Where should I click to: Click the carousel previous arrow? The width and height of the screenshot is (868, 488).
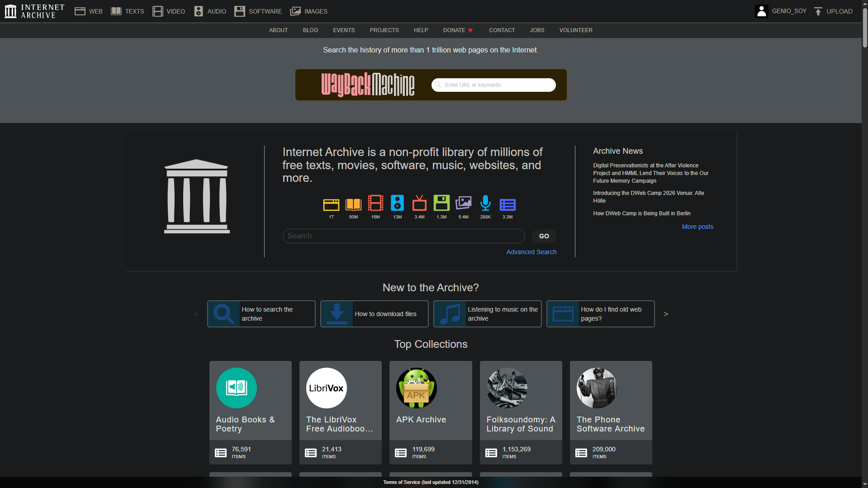point(195,314)
